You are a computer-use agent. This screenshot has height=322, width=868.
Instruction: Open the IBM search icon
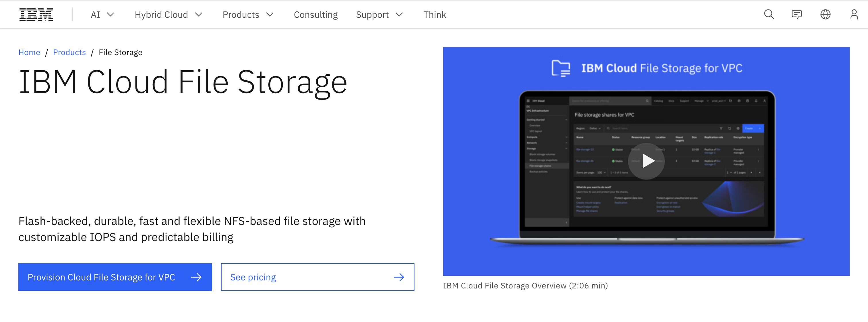(x=768, y=14)
